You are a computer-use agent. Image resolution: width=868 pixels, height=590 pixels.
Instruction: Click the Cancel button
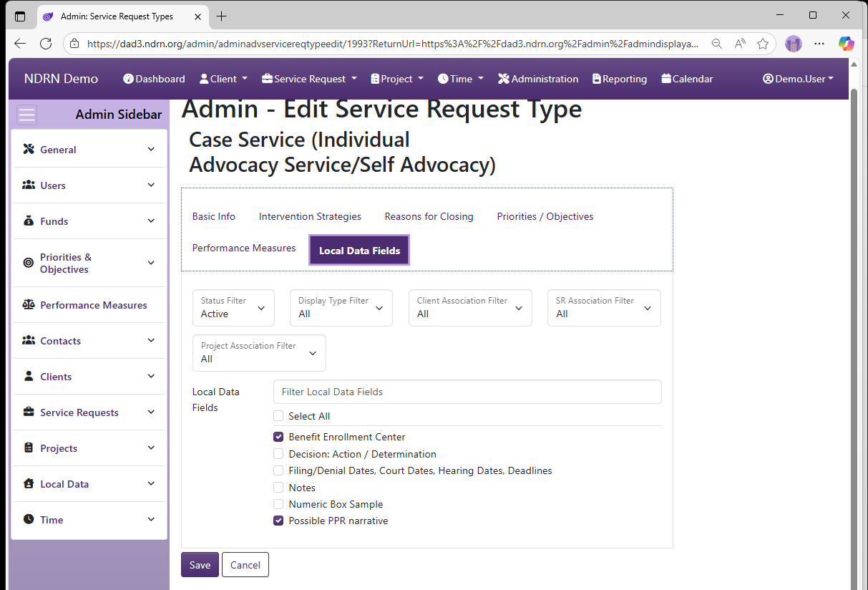pyautogui.click(x=245, y=565)
